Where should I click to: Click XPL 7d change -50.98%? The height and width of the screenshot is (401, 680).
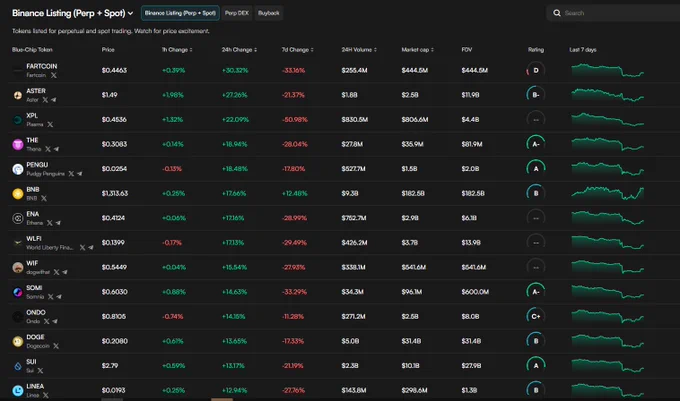point(295,120)
